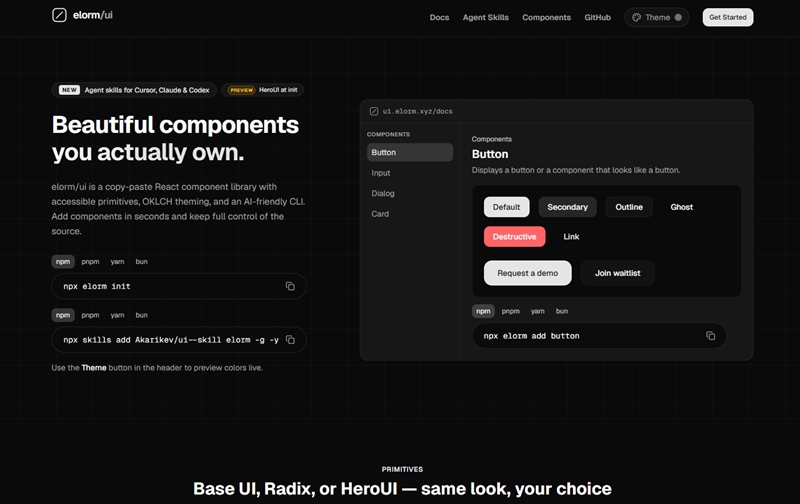800x504 pixels.
Task: Click the red Destructive demo button
Action: (x=514, y=237)
